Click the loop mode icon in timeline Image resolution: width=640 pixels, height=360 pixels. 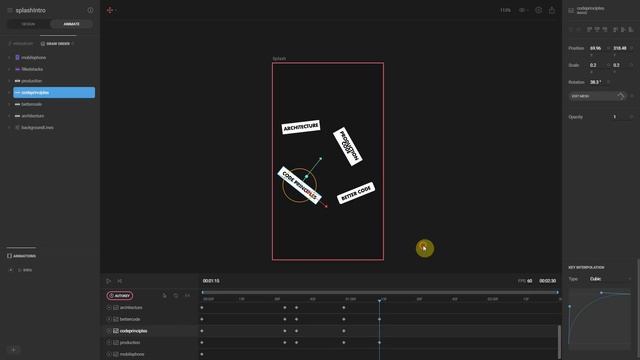176,296
